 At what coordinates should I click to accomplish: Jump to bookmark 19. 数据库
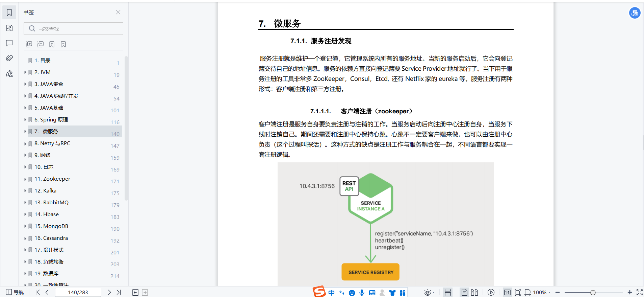(47, 274)
